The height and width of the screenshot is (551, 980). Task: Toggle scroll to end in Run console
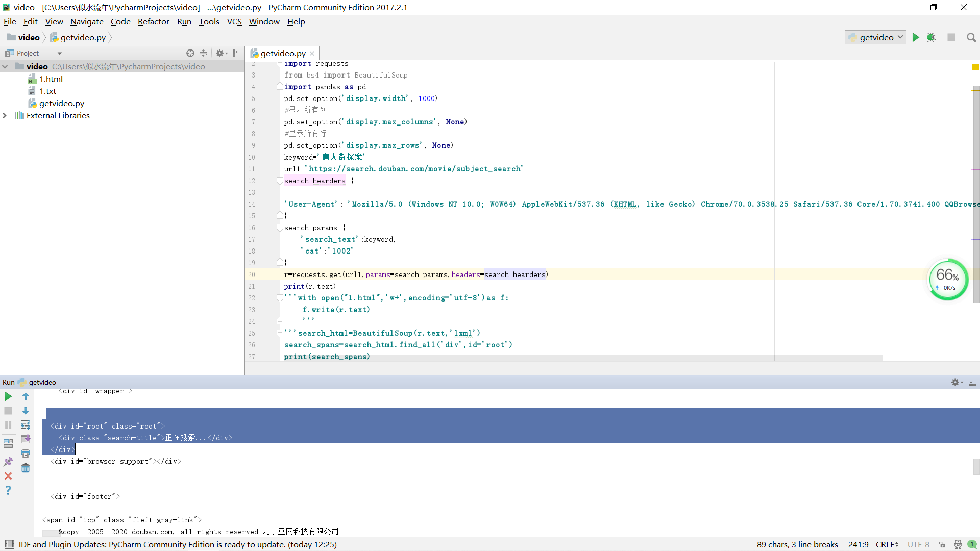26,439
